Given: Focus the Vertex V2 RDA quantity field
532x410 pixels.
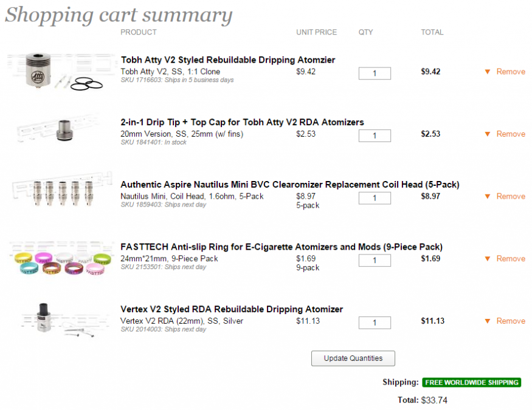Looking at the screenshot, I should pyautogui.click(x=375, y=323).
